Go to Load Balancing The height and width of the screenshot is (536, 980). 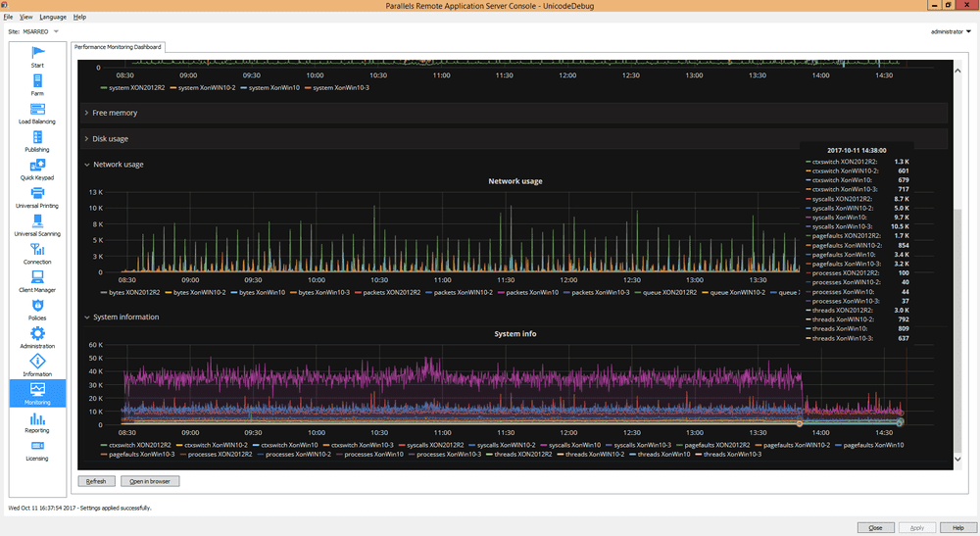37,113
